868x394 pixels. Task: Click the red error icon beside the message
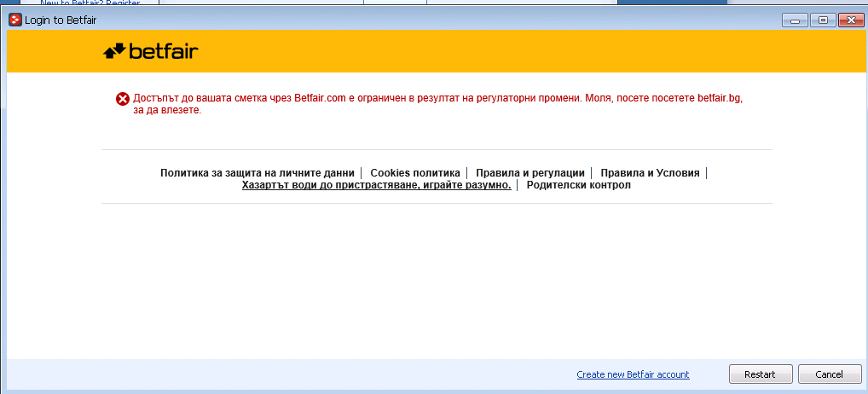click(122, 99)
